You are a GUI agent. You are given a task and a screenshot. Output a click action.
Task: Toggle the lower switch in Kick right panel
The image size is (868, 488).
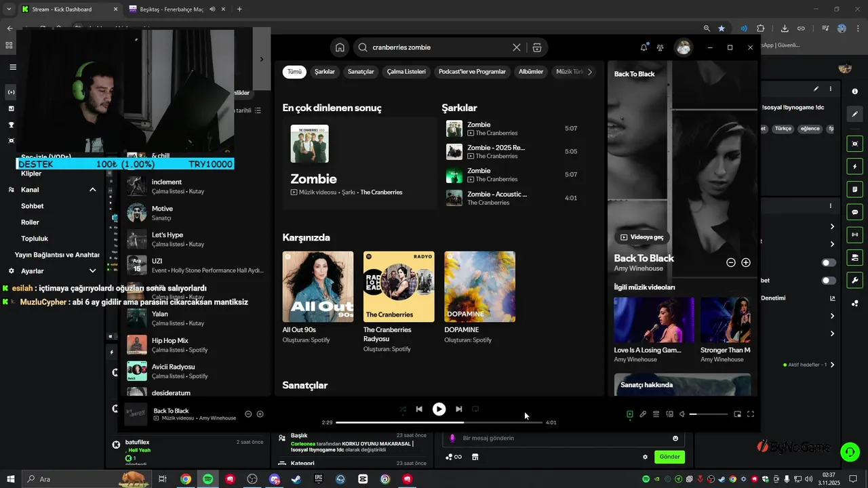point(829,281)
